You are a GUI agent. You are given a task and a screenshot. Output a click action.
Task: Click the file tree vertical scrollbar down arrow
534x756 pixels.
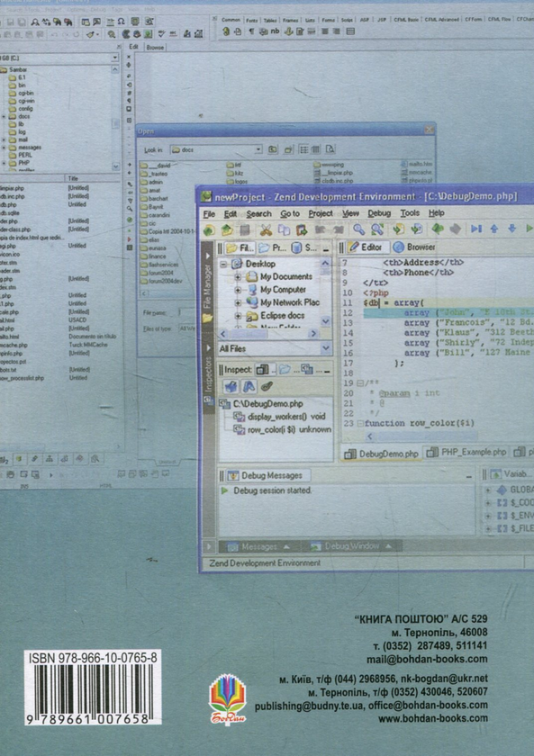pos(326,321)
